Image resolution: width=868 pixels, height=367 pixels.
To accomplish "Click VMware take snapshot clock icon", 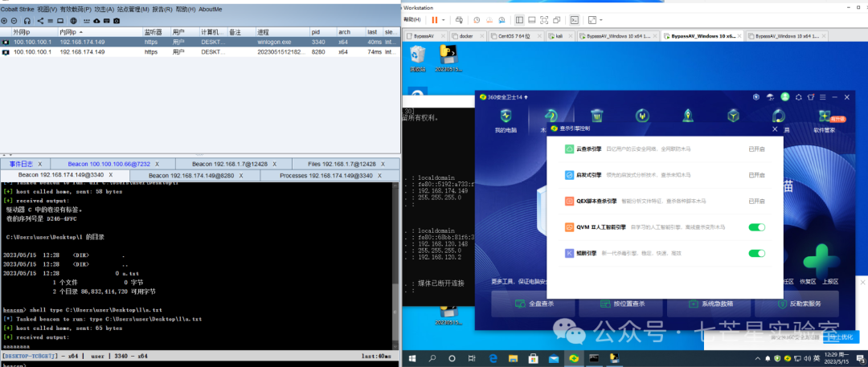I will click(x=477, y=20).
